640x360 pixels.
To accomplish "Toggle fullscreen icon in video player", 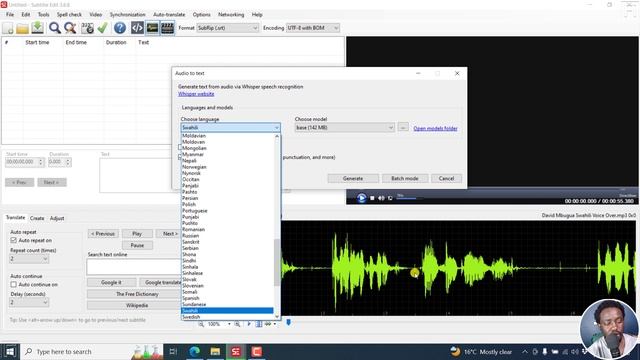I will tap(390, 198).
